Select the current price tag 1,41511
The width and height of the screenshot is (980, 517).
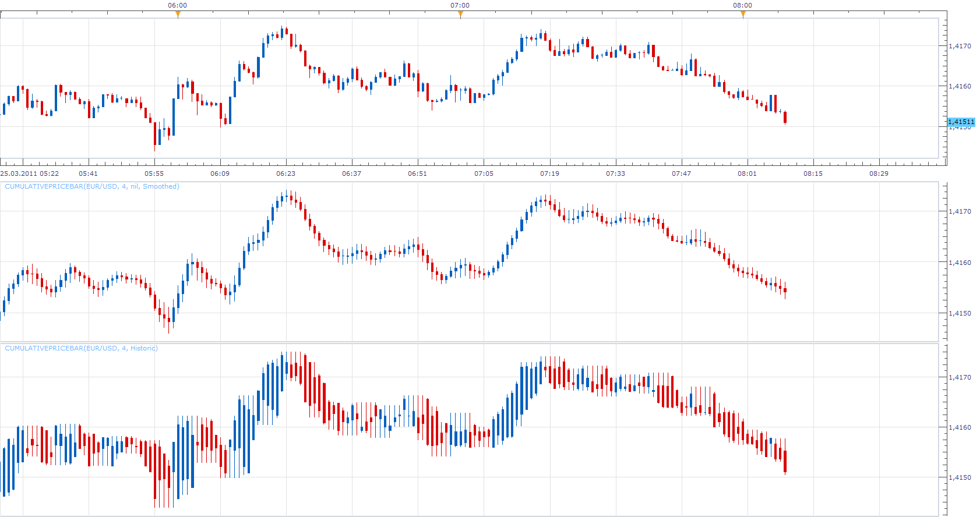pos(961,122)
